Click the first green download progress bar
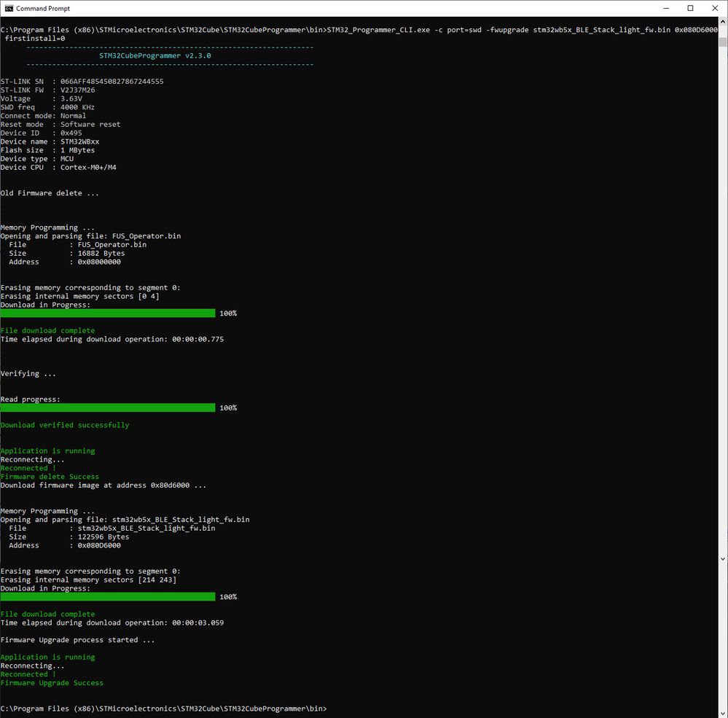Image resolution: width=728 pixels, height=718 pixels. click(108, 313)
